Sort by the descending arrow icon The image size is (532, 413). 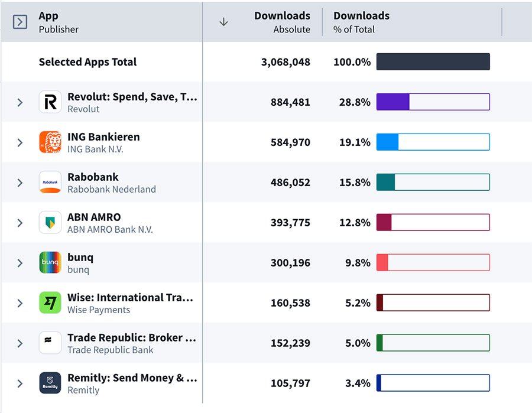[223, 22]
